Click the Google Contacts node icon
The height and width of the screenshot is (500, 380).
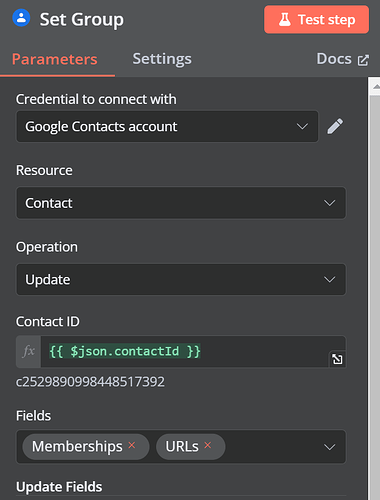pos(21,18)
